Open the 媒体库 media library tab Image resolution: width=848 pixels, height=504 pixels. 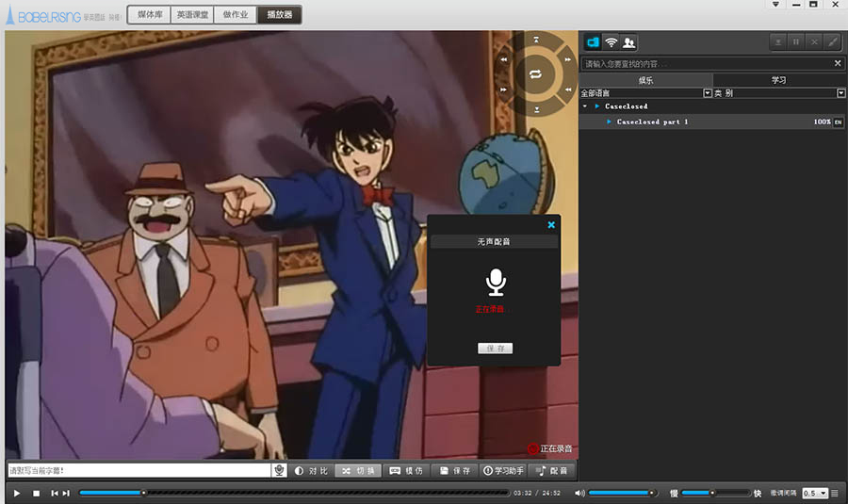point(149,14)
